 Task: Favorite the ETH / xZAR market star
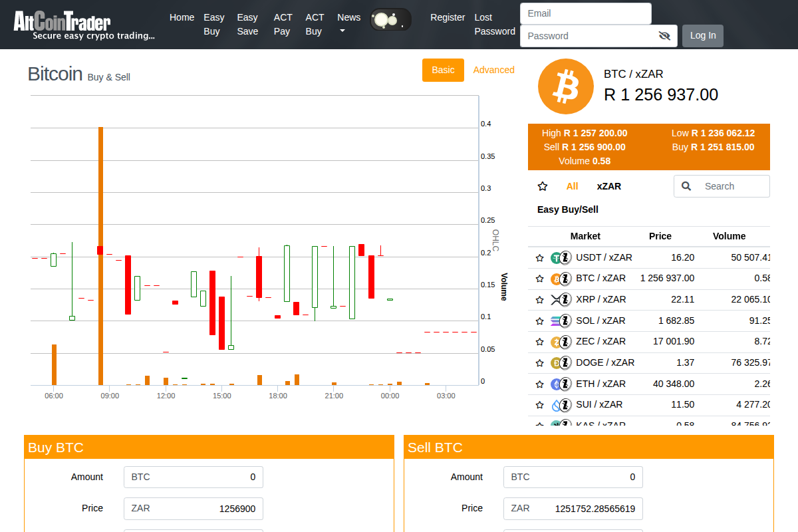pos(540,384)
